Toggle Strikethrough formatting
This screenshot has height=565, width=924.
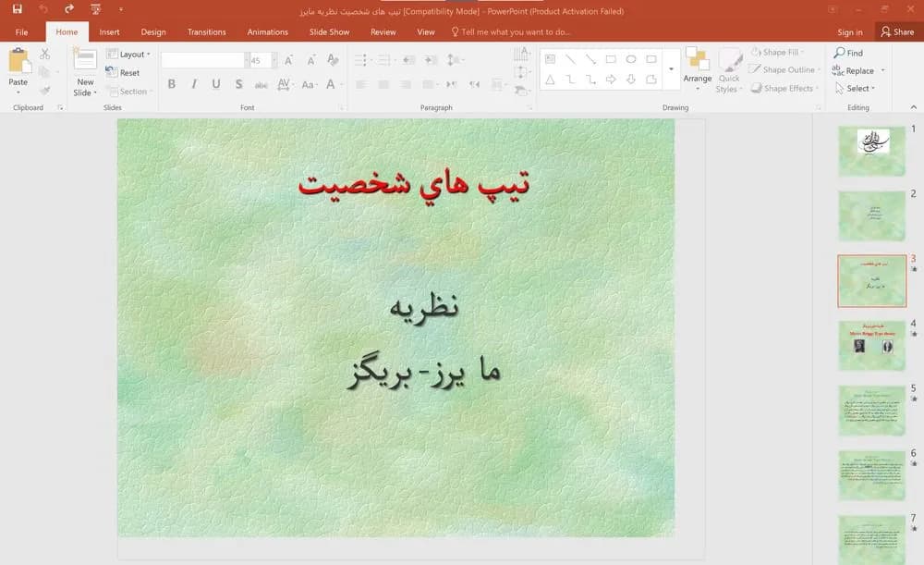[261, 85]
